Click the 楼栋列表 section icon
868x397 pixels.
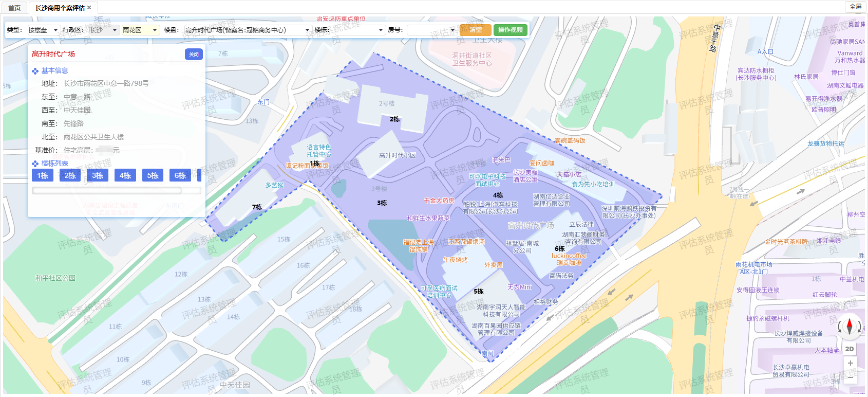click(35, 164)
